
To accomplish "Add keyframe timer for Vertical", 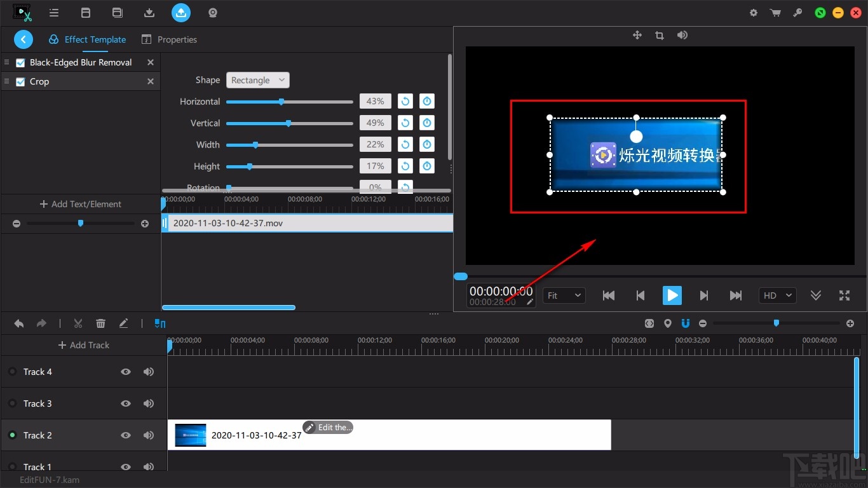I will pyautogui.click(x=427, y=123).
